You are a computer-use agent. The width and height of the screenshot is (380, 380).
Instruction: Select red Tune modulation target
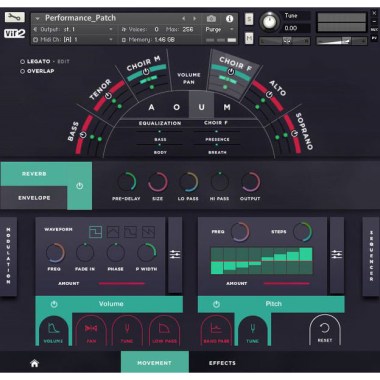point(127,330)
